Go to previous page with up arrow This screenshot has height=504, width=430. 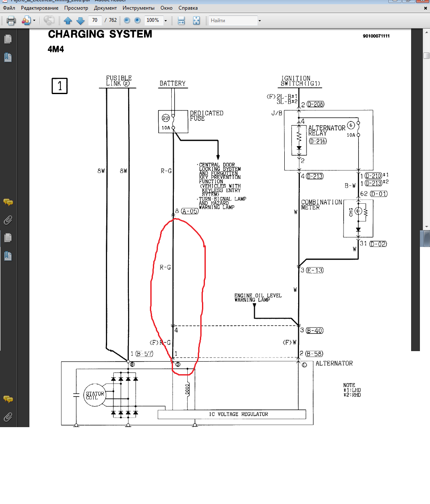pos(68,21)
